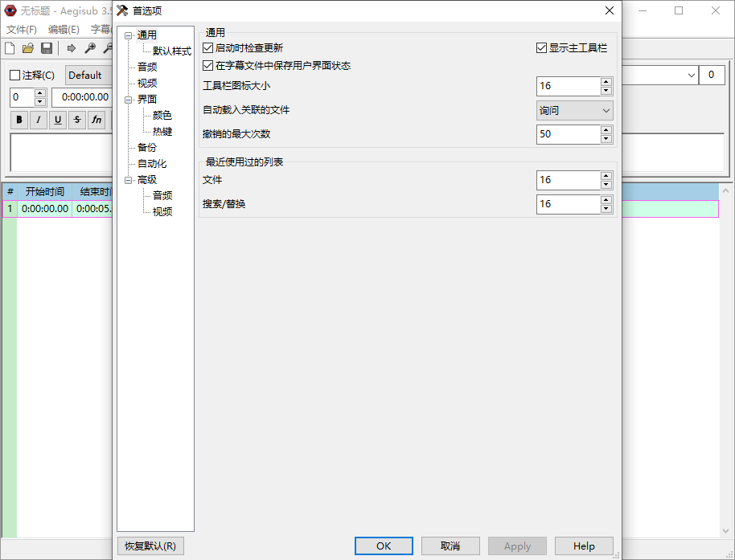Increase recent files list count

coord(606,176)
